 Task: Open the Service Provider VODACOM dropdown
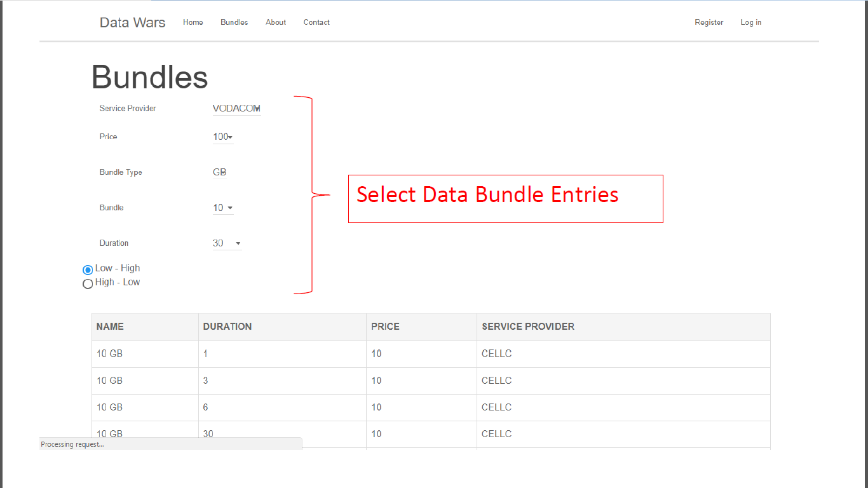(237, 109)
